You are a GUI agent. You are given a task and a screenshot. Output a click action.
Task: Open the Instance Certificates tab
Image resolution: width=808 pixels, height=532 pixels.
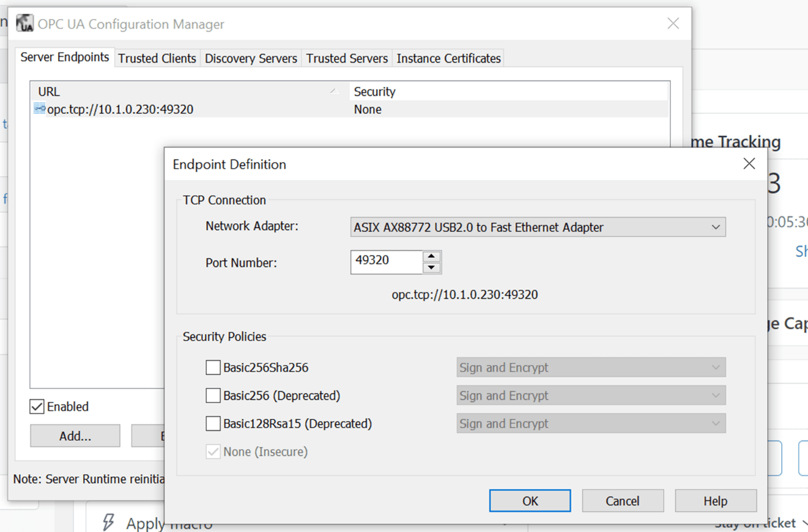point(448,58)
